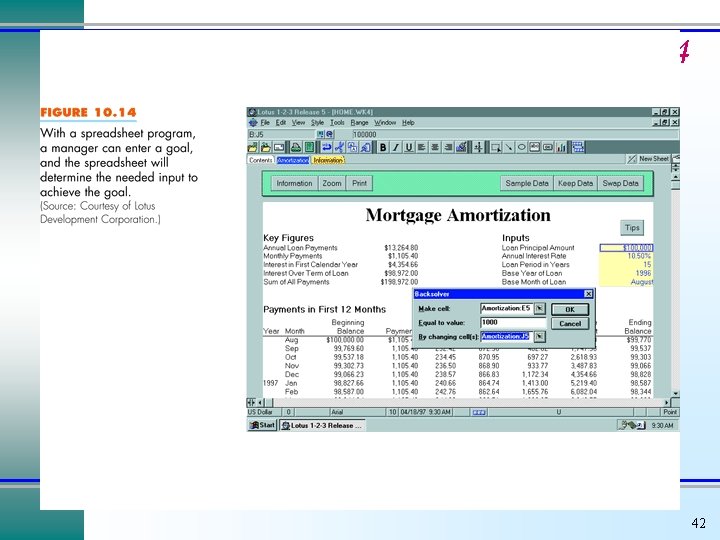Select the macro button drawing tool
Image resolution: width=720 pixels, height=540 pixels.
[548, 147]
